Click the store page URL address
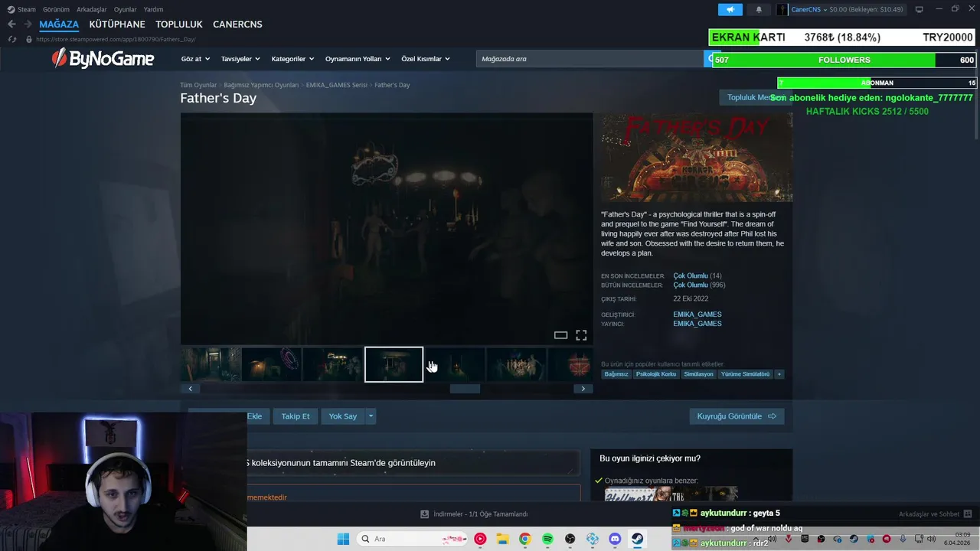Image resolution: width=980 pixels, height=551 pixels. (x=116, y=39)
